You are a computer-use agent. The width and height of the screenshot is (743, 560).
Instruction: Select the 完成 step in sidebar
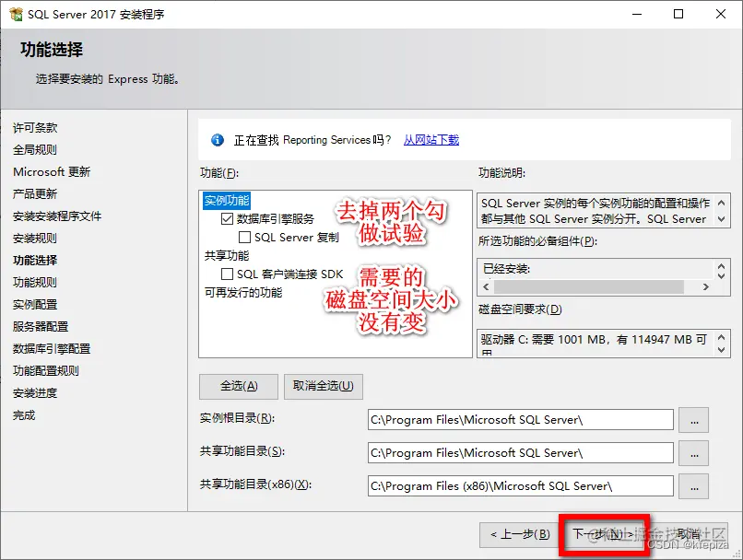tap(24, 415)
